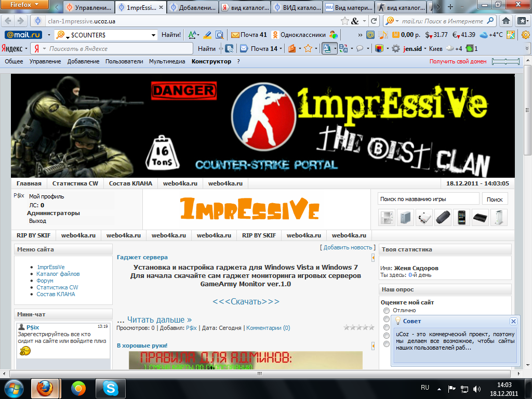Bookmark this page with the star icon
This screenshot has width=532, height=399.
pos(345,21)
